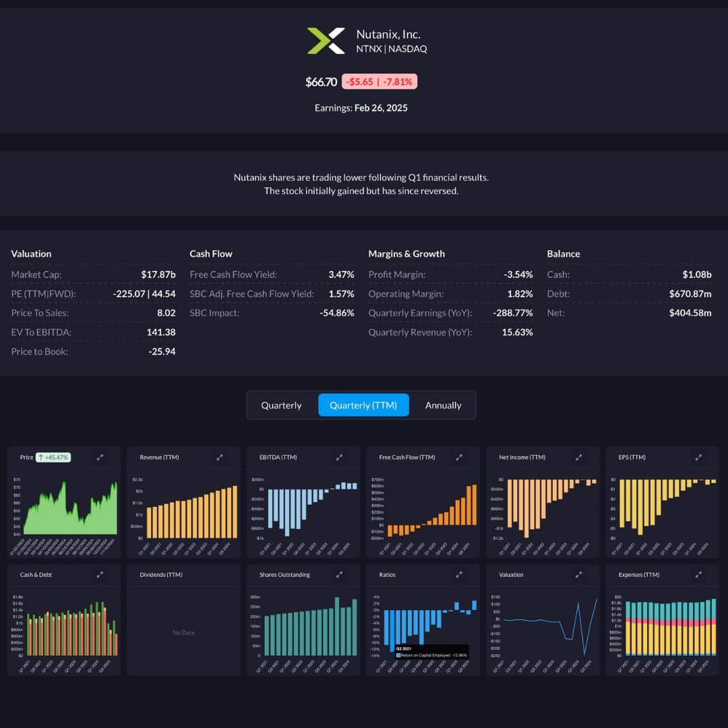The image size is (728, 728).
Task: Click the Valuation section heading
Action: 31,254
